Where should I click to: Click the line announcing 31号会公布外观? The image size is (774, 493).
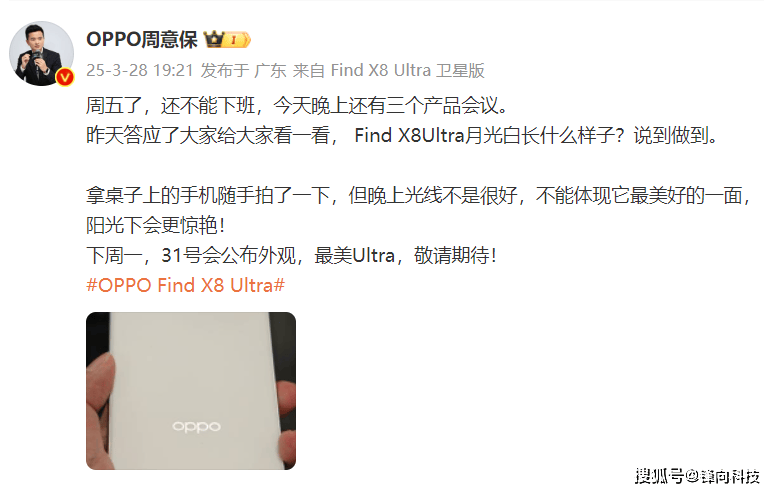[291, 256]
